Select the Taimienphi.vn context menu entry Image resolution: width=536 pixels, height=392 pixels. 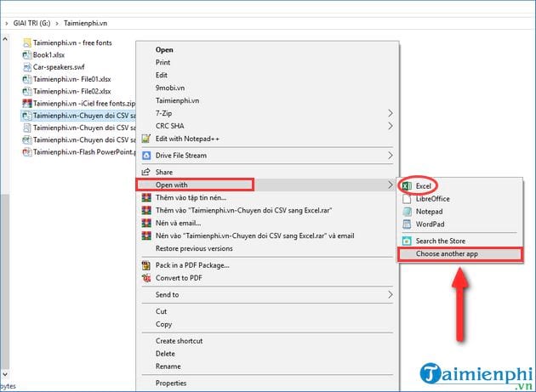click(x=177, y=100)
